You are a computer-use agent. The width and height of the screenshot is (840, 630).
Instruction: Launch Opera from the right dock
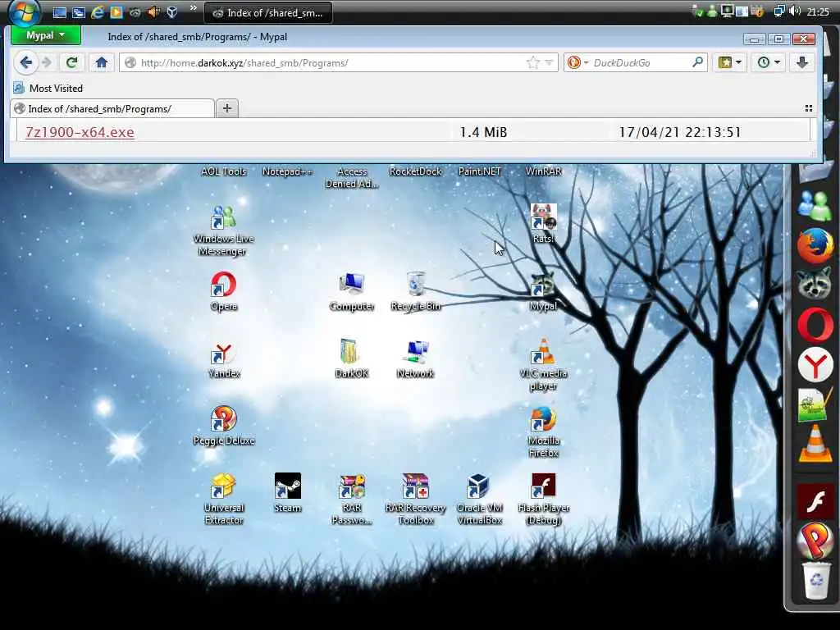point(815,325)
